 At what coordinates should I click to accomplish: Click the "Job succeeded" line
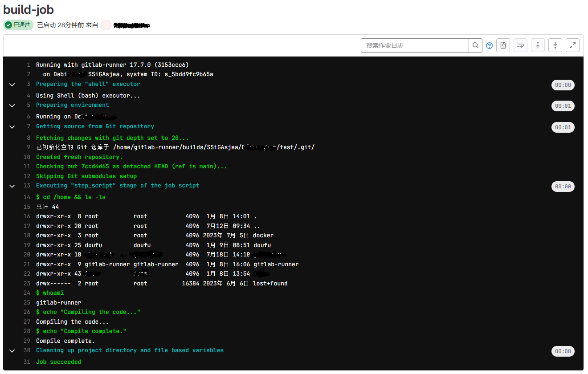pos(58,362)
